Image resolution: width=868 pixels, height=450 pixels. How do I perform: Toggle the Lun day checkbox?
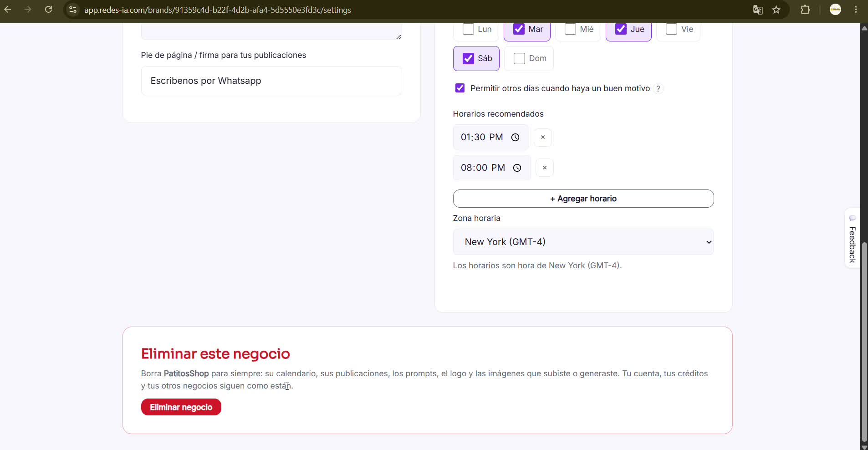[468, 29]
